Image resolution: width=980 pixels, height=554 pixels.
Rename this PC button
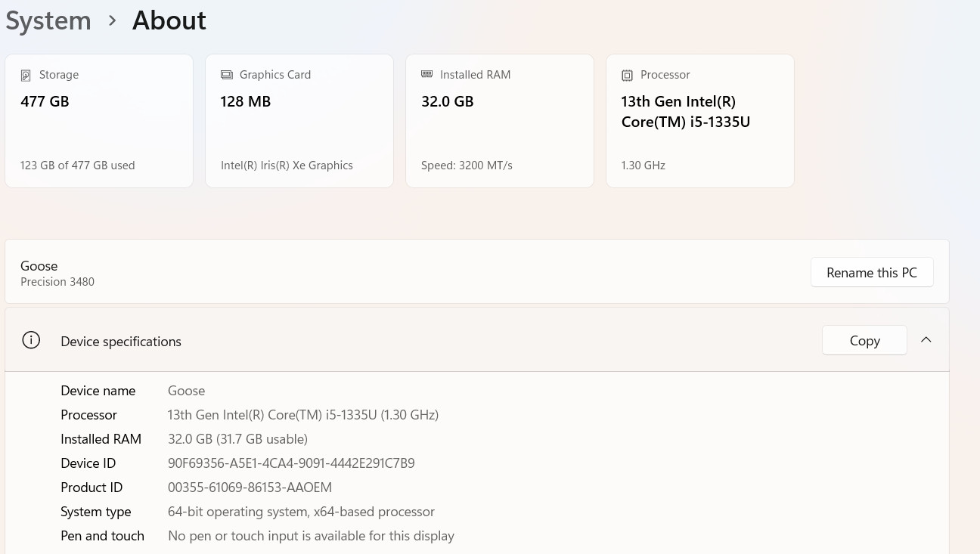click(x=872, y=273)
